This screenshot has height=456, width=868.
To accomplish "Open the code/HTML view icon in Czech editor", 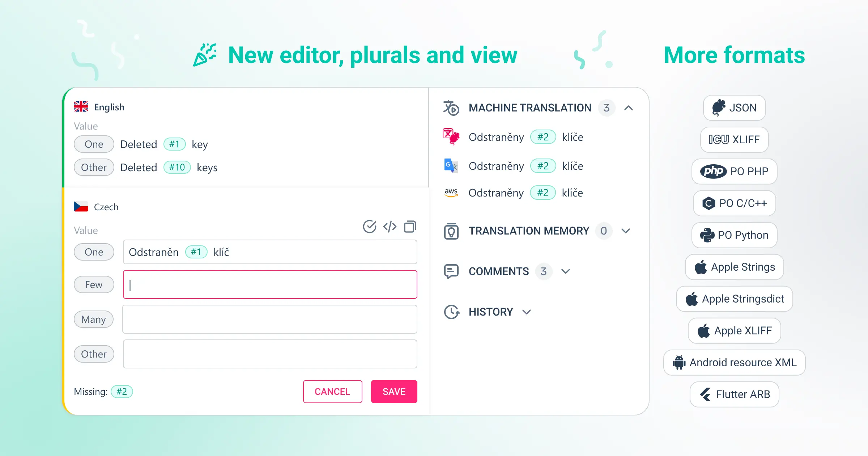I will click(390, 227).
